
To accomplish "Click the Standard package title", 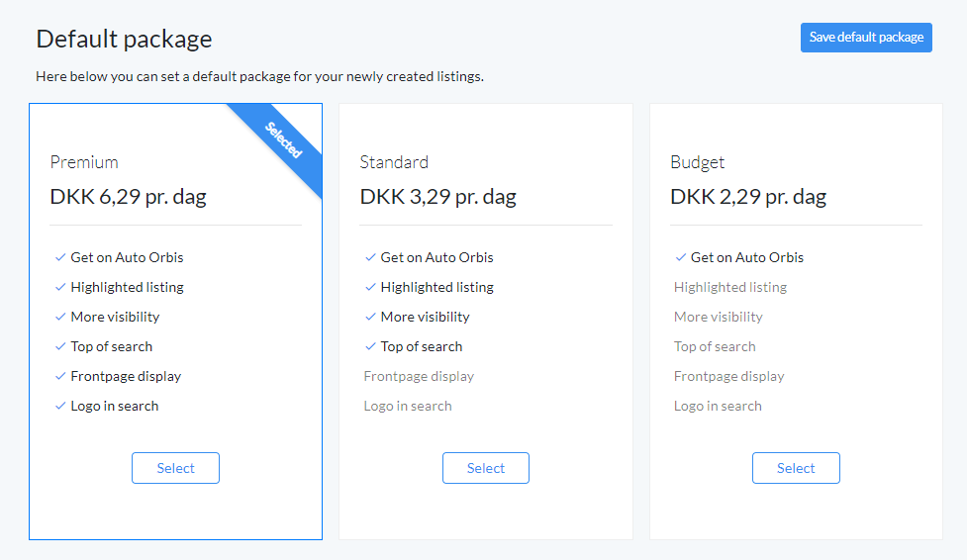I will 394,162.
